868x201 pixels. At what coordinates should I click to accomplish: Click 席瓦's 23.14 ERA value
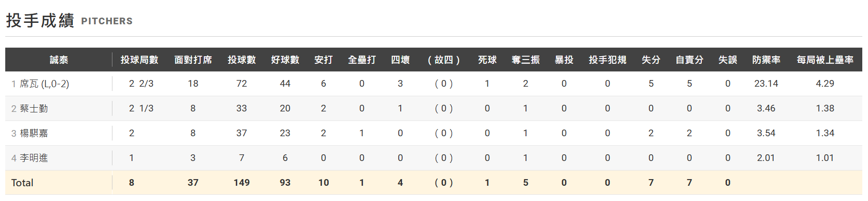(x=766, y=84)
